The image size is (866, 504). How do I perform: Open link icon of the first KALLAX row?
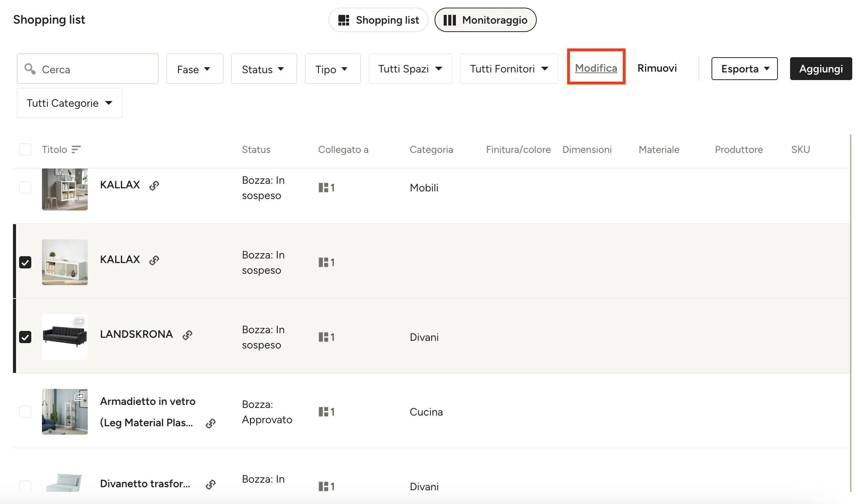(154, 186)
